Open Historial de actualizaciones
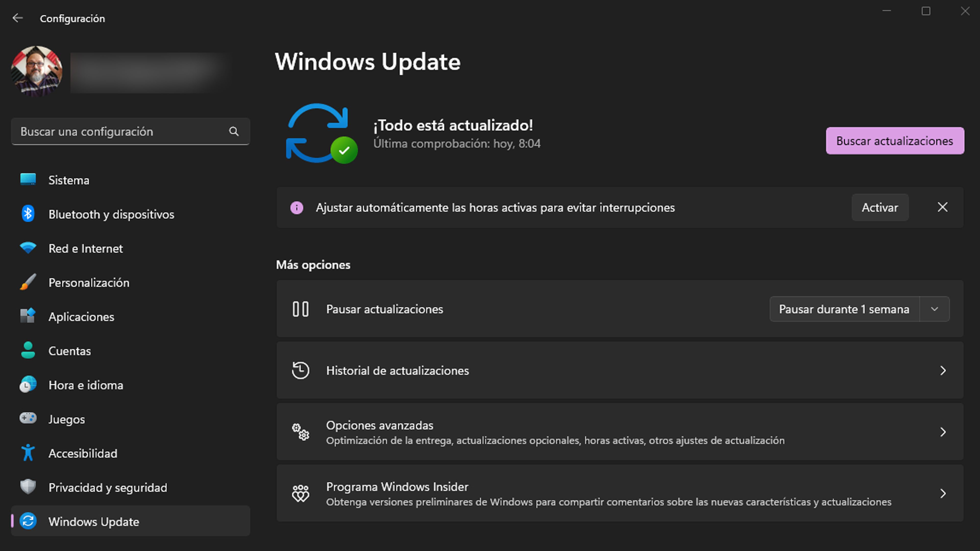 (x=620, y=370)
